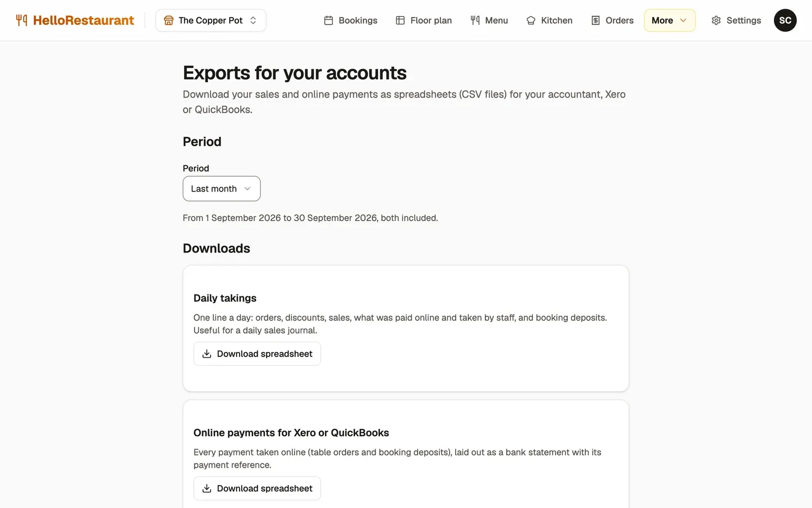Click download icon in Daily takings card

click(207, 354)
